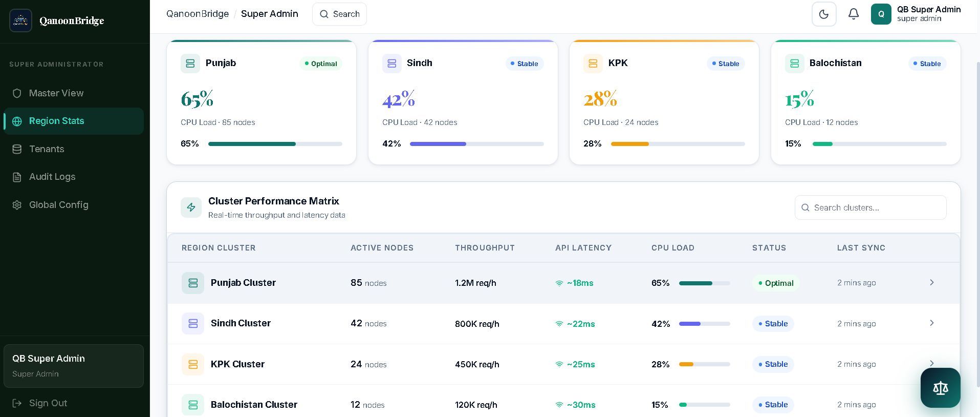Click KPK Cluster row server icon
The image size is (980, 417).
[x=193, y=364]
